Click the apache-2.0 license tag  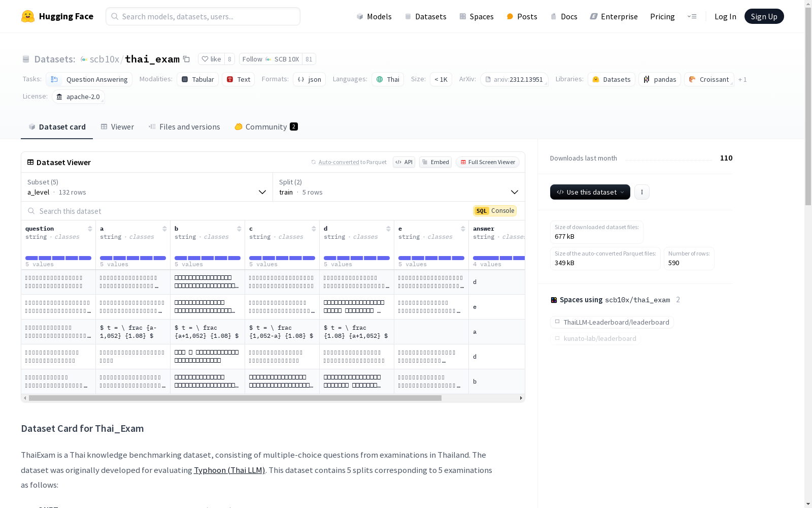click(x=78, y=97)
